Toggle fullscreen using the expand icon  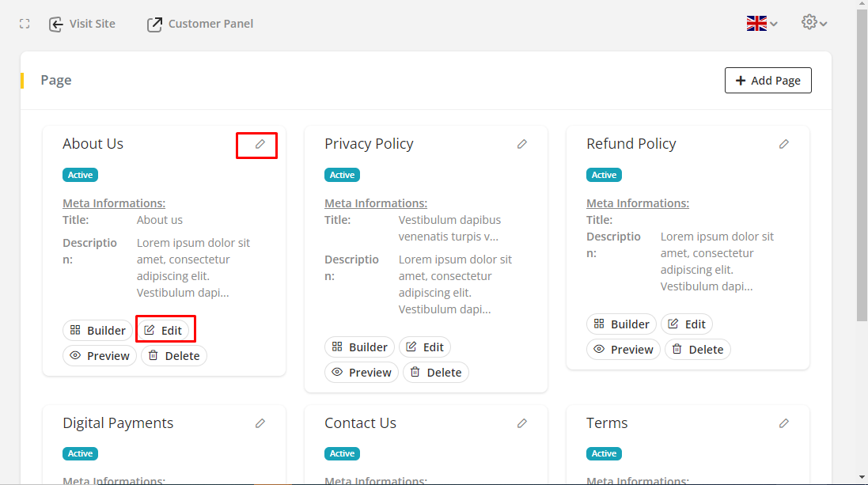point(25,24)
